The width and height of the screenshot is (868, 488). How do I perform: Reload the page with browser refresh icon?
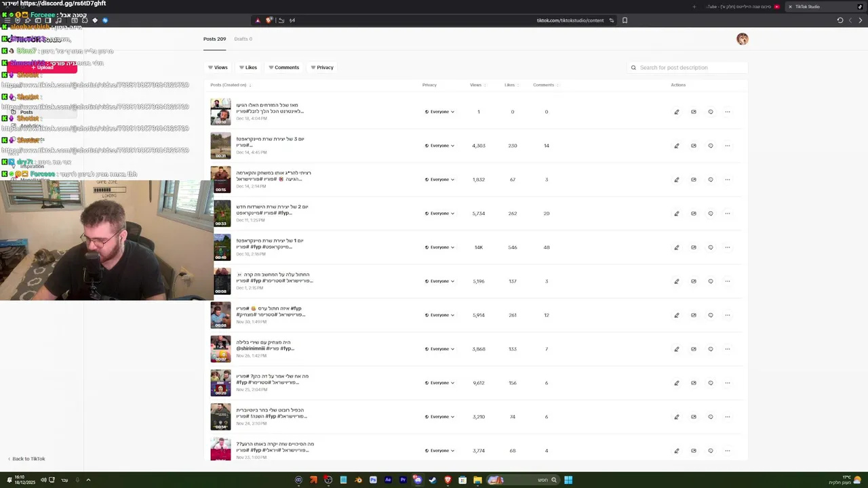(840, 20)
